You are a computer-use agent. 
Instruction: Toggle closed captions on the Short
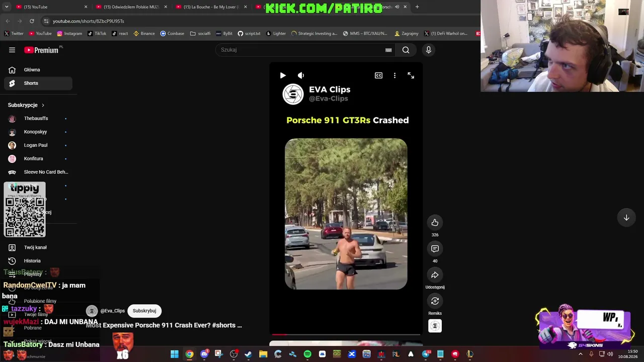pyautogui.click(x=378, y=75)
